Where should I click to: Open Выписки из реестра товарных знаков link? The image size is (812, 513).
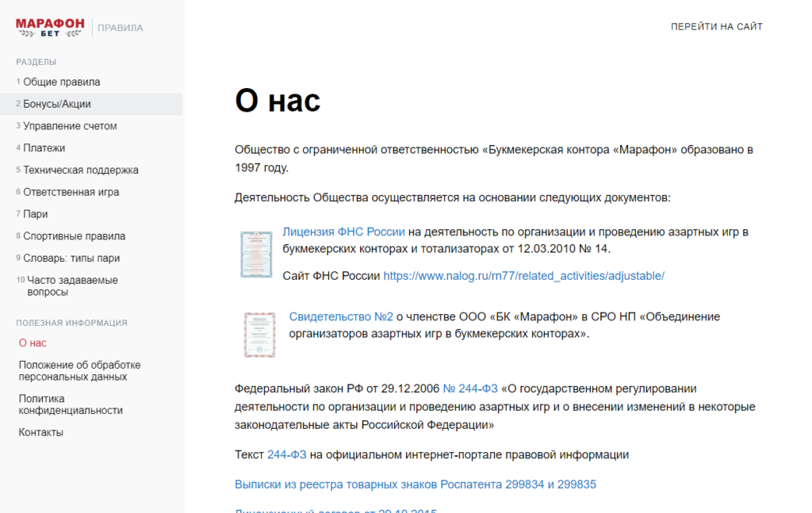coord(416,484)
